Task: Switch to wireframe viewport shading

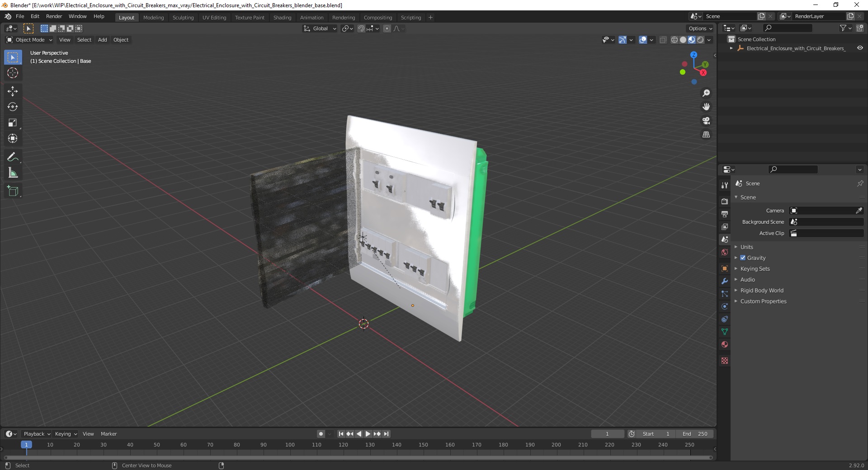Action: click(675, 40)
